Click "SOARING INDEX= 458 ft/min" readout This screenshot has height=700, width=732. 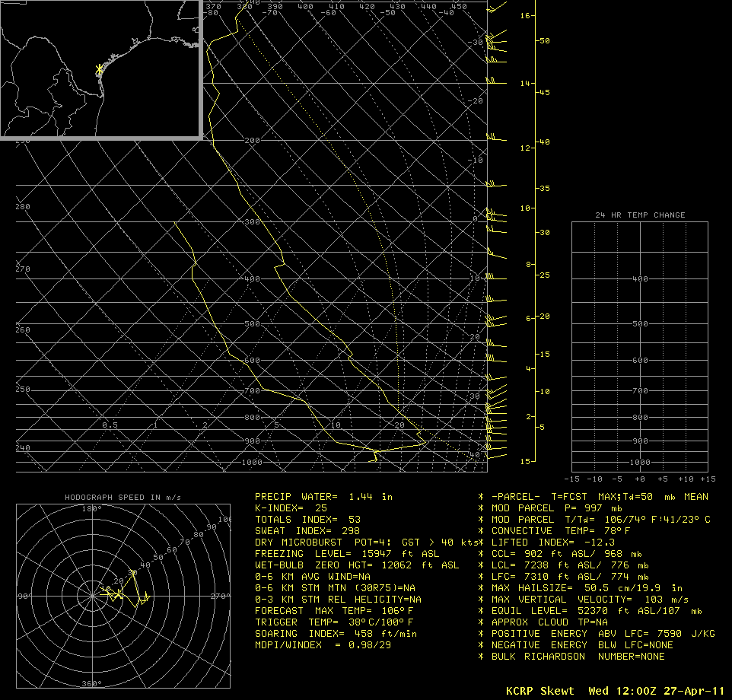336,634
